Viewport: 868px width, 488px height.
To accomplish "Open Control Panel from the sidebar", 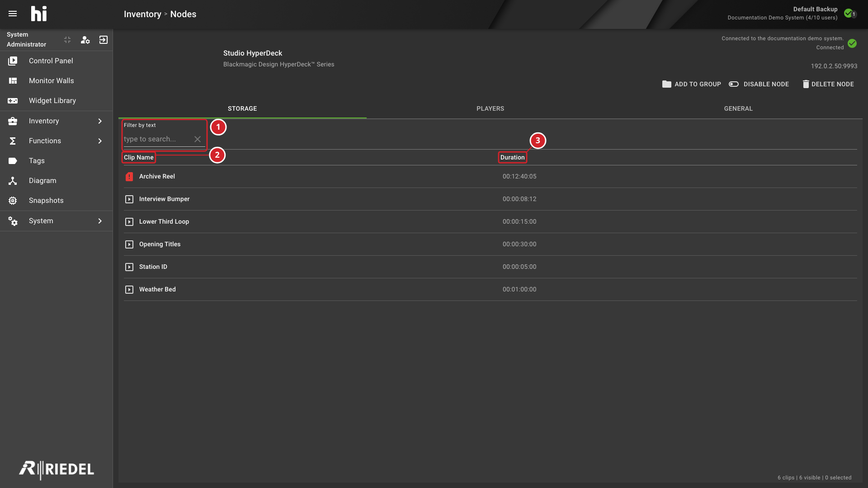I will (57, 61).
